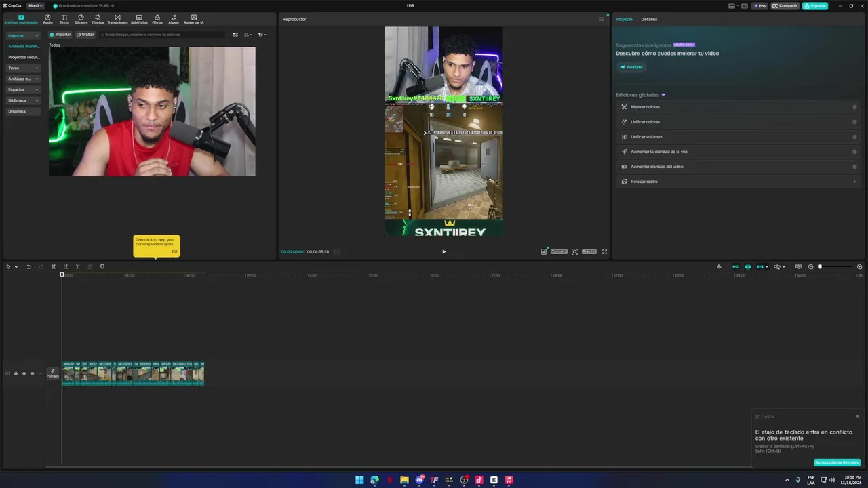Zoom in the timeline
The height and width of the screenshot is (488, 868).
[860, 266]
